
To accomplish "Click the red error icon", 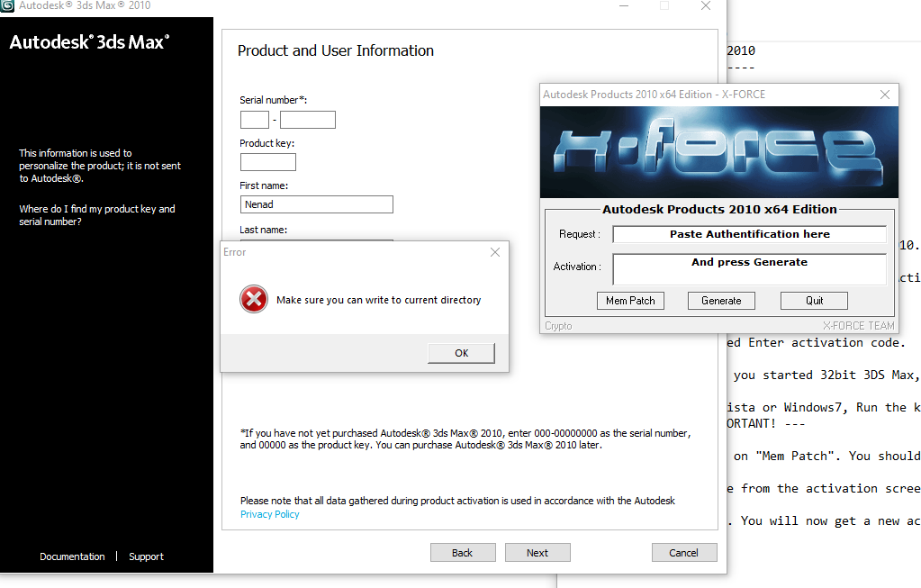I will [x=254, y=300].
